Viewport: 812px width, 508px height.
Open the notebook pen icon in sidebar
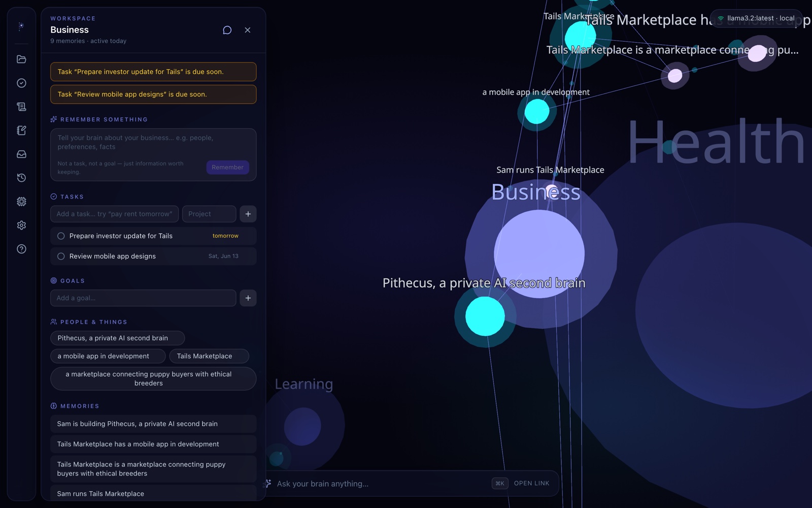point(21,131)
